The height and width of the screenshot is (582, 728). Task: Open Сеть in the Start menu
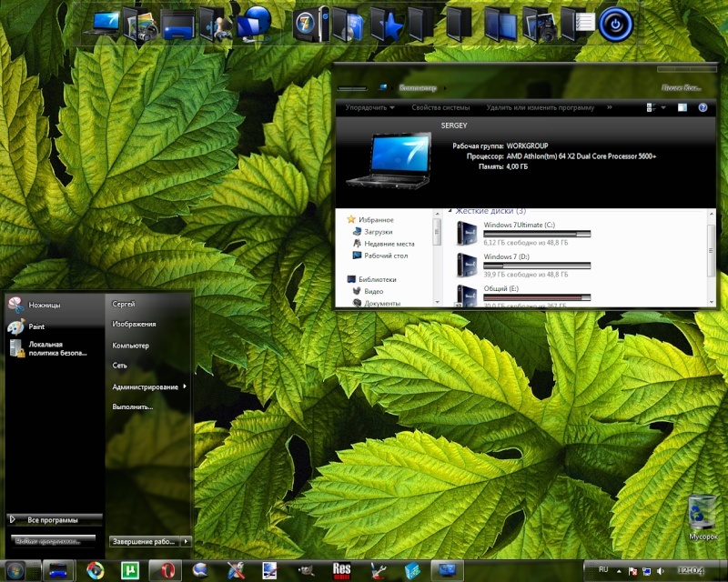(x=119, y=366)
